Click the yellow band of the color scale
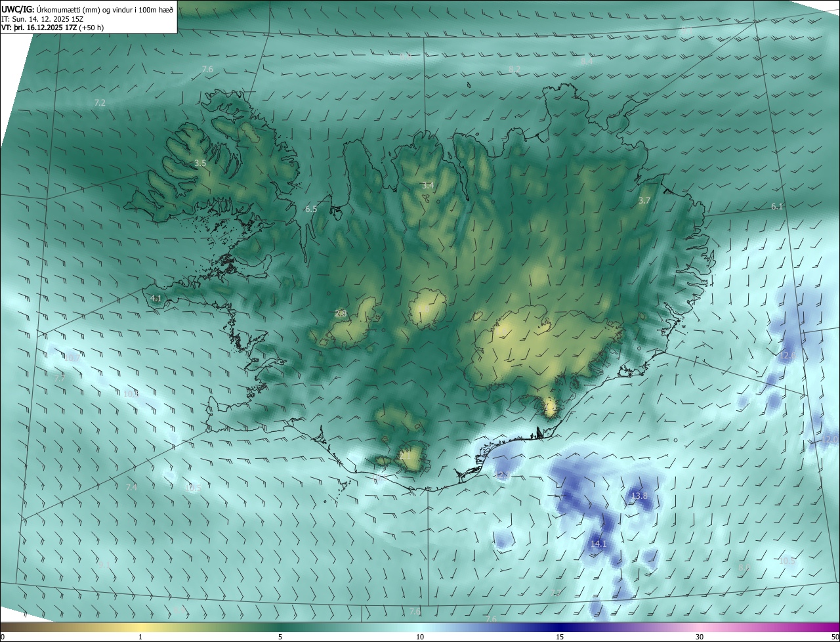The height and width of the screenshot is (642, 840). point(141,628)
